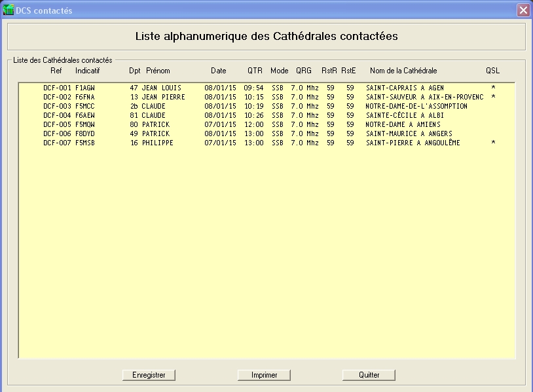Click the name PHILIPPE
Viewport: 533px width, 392px height.
point(158,143)
